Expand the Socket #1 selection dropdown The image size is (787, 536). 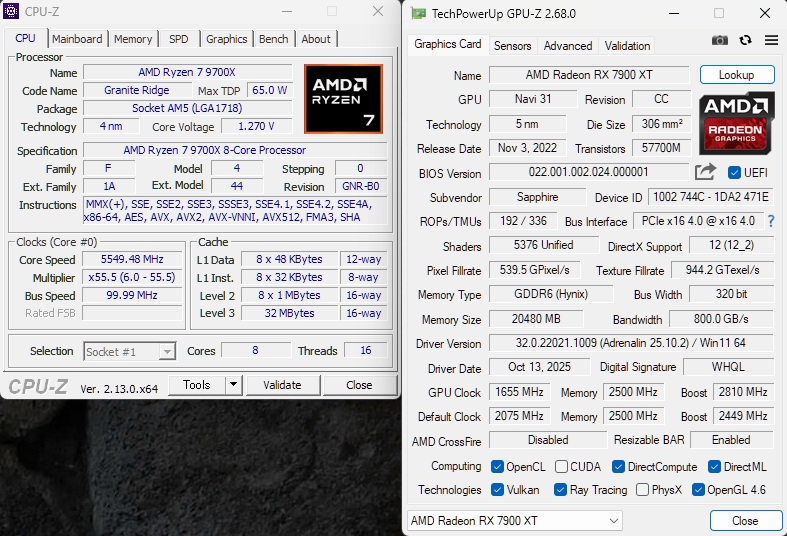167,351
